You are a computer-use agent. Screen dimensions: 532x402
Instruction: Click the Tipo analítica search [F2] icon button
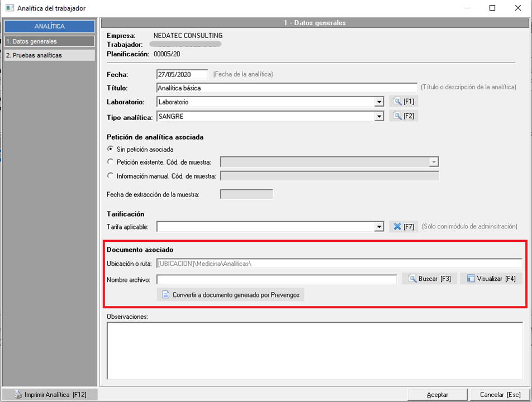(403, 116)
